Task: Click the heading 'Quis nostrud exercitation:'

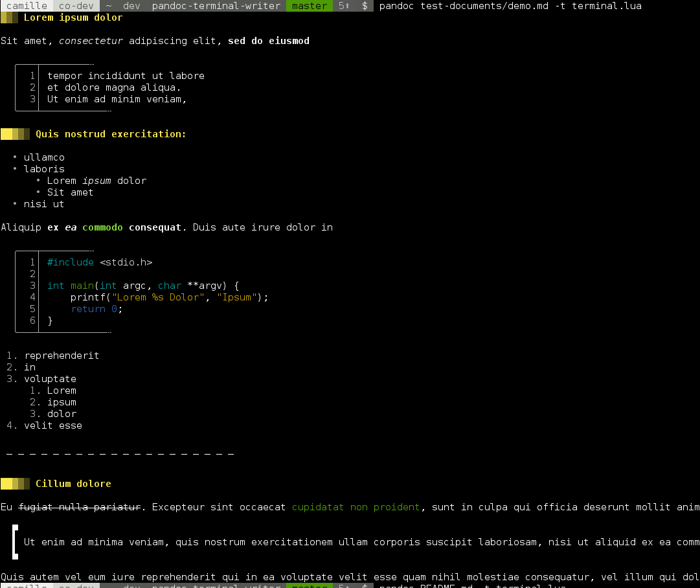Action: (111, 134)
